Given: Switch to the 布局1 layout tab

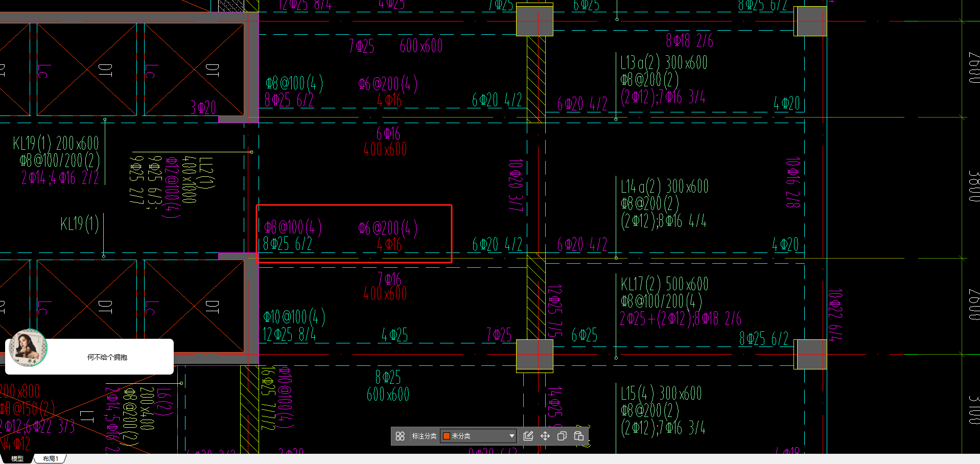Looking at the screenshot, I should pos(51,459).
